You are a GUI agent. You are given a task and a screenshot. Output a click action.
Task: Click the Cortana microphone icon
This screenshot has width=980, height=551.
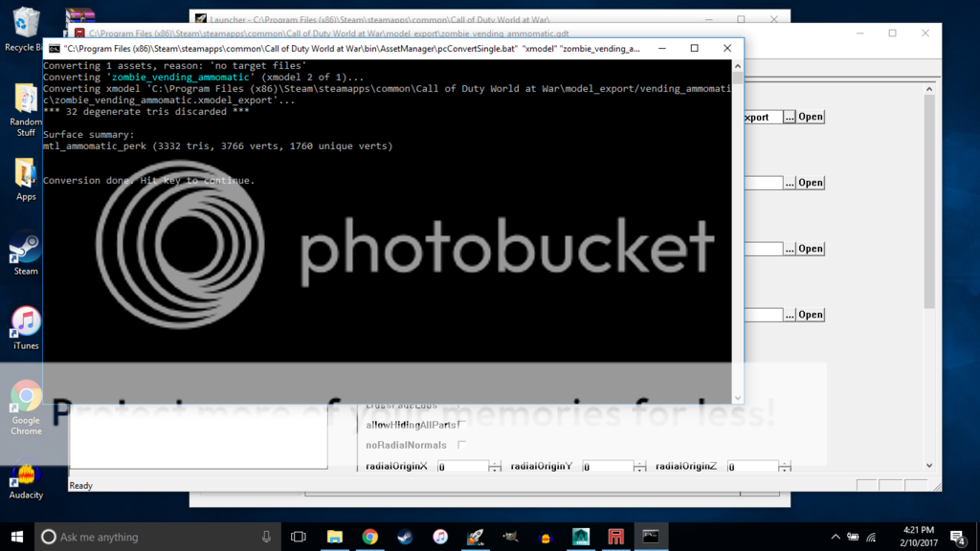(x=266, y=537)
